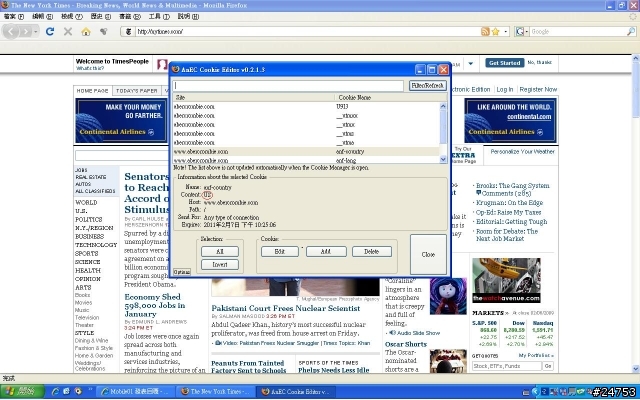Click thewatchavenue.com ad thumbnail
The height and width of the screenshot is (400, 640).
(x=506, y=280)
